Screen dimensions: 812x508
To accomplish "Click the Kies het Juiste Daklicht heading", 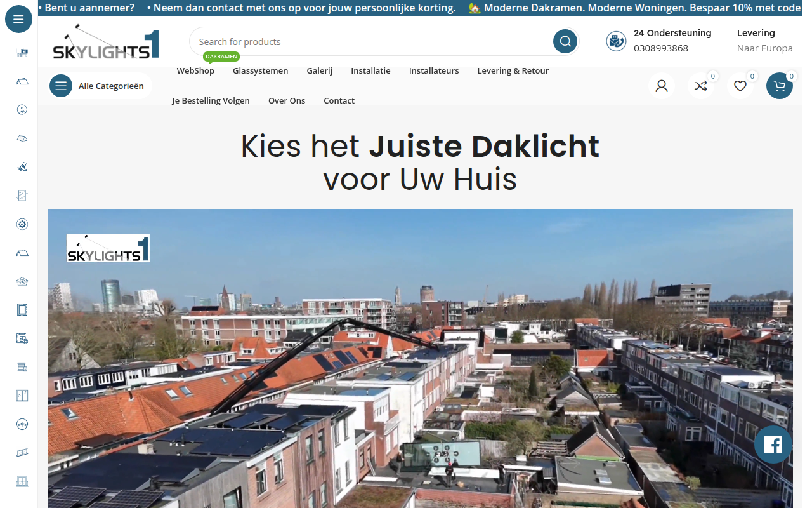I will click(420, 163).
